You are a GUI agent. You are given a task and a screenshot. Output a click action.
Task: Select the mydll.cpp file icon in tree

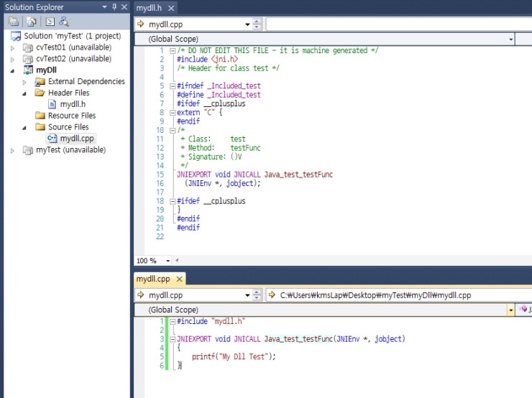point(52,139)
